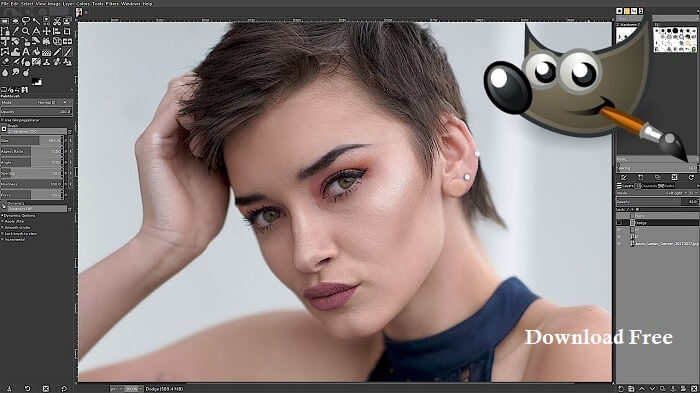The width and height of the screenshot is (700, 393).
Task: Open the Colors menu
Action: coord(83,4)
